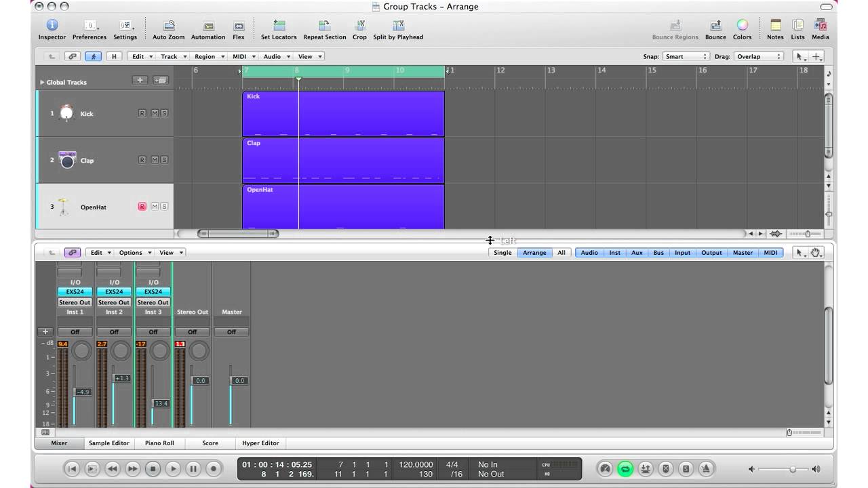Toggle the arrange Catch playhead button
868x488 pixels.
[x=94, y=56]
